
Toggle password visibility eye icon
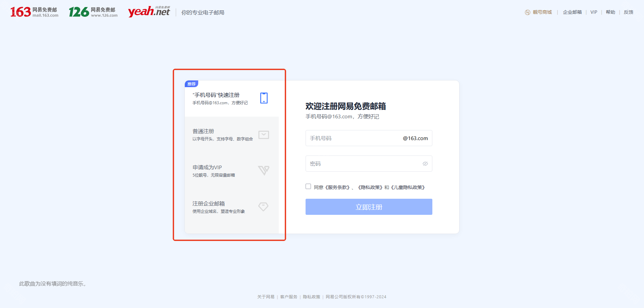point(425,164)
